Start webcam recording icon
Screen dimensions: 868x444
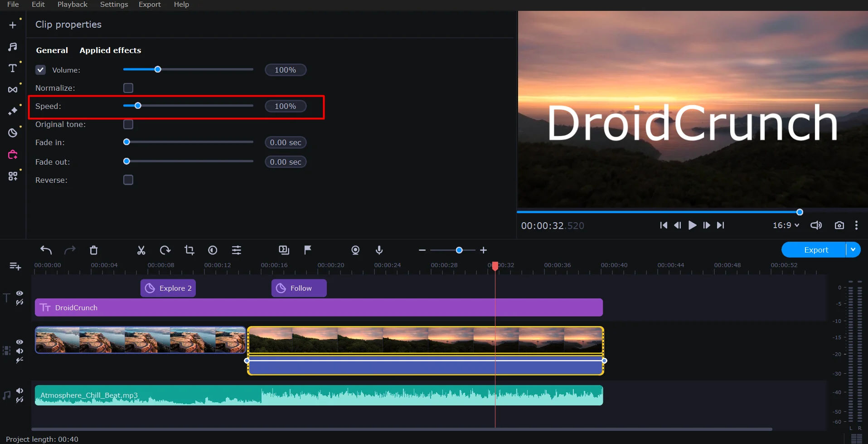click(x=355, y=250)
